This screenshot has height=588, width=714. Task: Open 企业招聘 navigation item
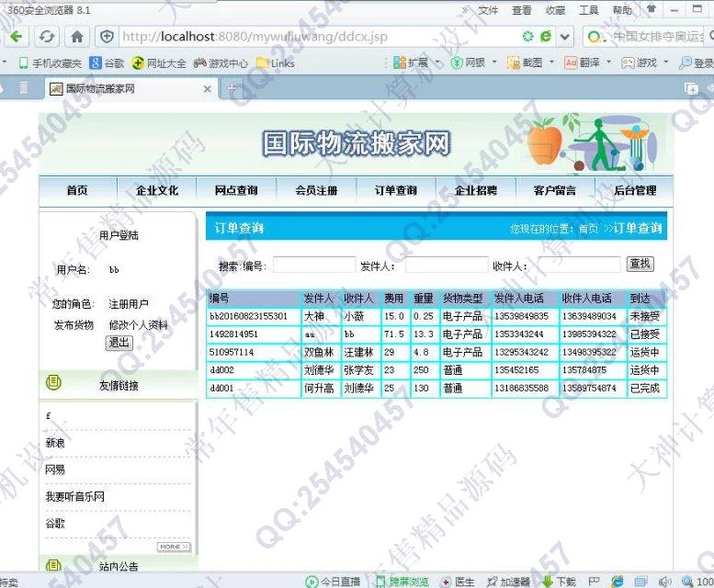tap(476, 191)
